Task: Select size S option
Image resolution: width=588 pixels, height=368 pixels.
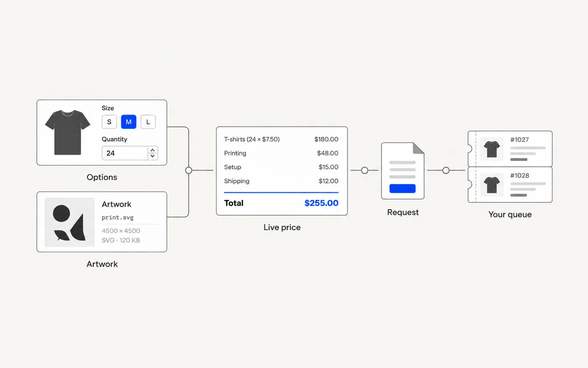Action: pos(109,122)
